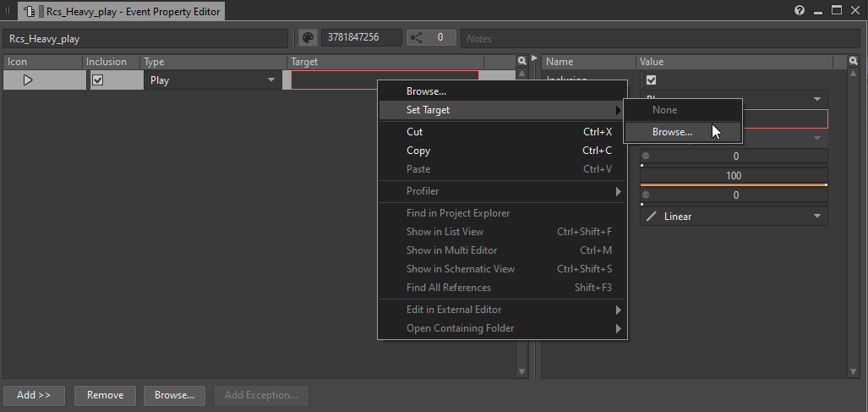This screenshot has width=868, height=412.
Task: Expand the Profiler submenu arrow
Action: tap(618, 191)
